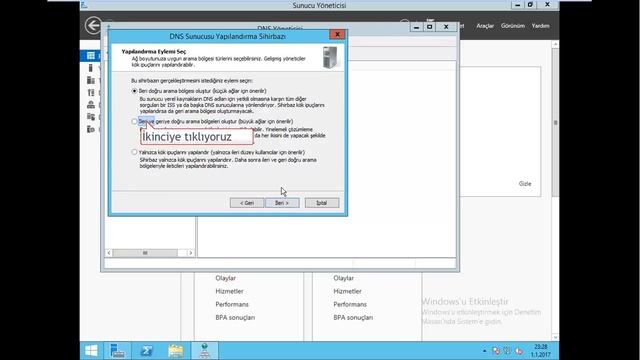Open All Servers icon in sidebar

coord(91,80)
